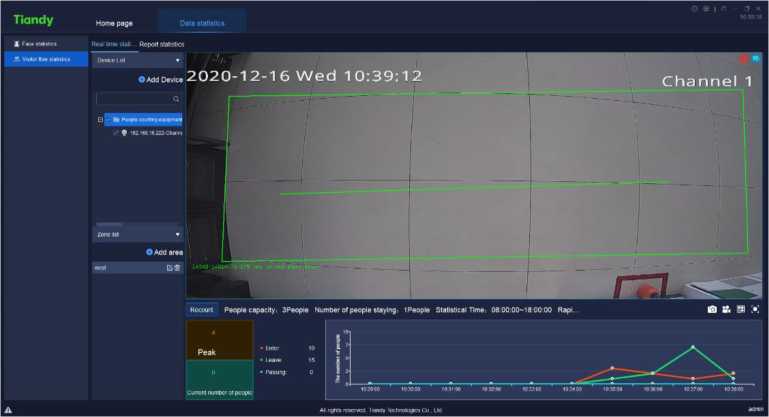Delete the 'test' area with trash icon
Viewport: 769px width, 417px height.
click(177, 268)
